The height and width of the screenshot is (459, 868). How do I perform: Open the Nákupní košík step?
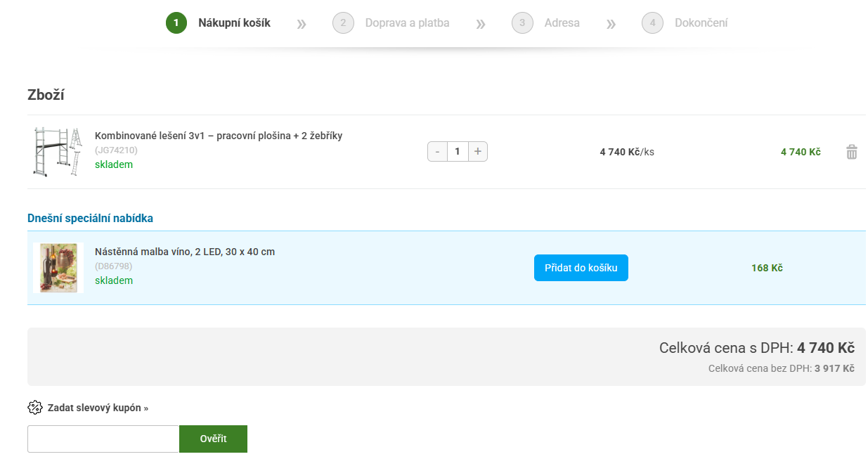234,23
